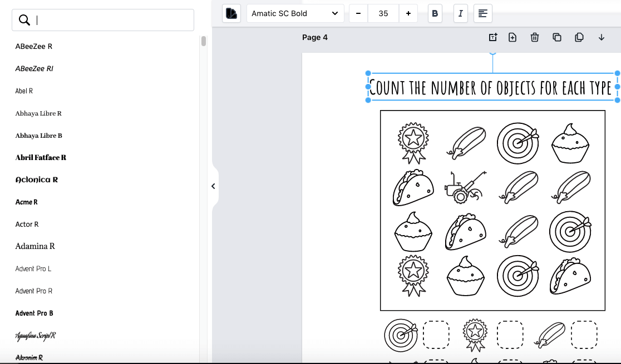Click the copy page icon
This screenshot has height=364, width=621.
[579, 37]
